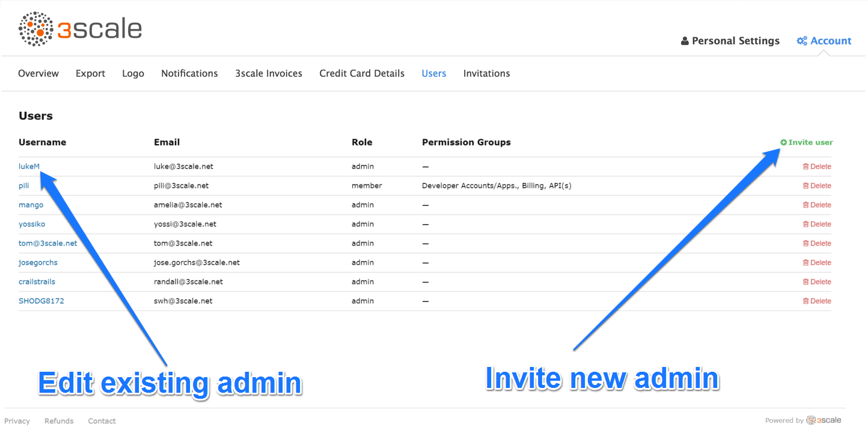Click trash icon in lukeM row

805,166
